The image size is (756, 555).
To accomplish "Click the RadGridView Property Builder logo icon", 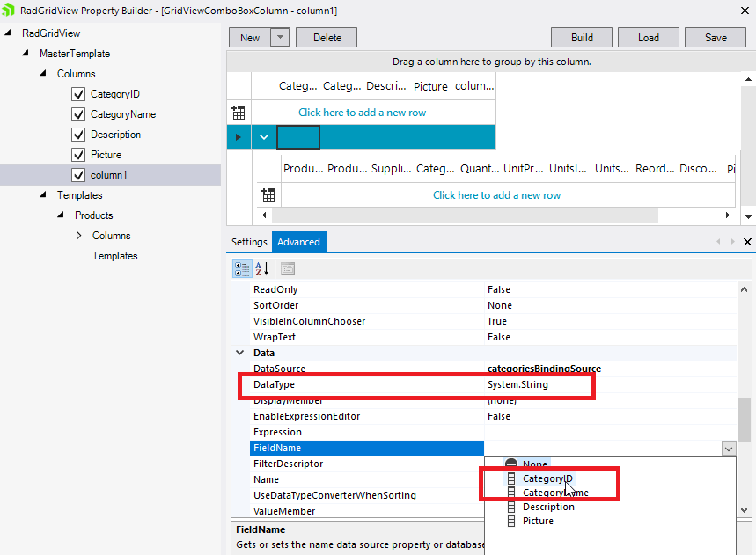I will (8, 10).
